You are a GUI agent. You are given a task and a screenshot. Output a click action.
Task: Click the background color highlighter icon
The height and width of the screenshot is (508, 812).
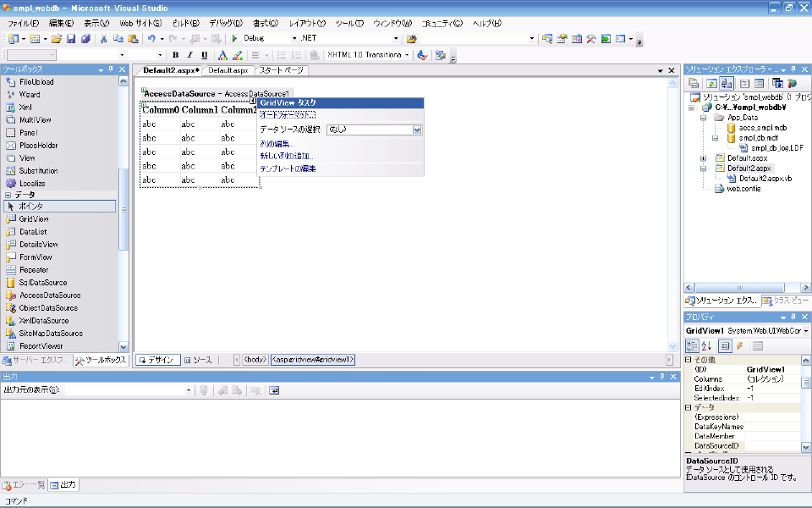pos(237,55)
